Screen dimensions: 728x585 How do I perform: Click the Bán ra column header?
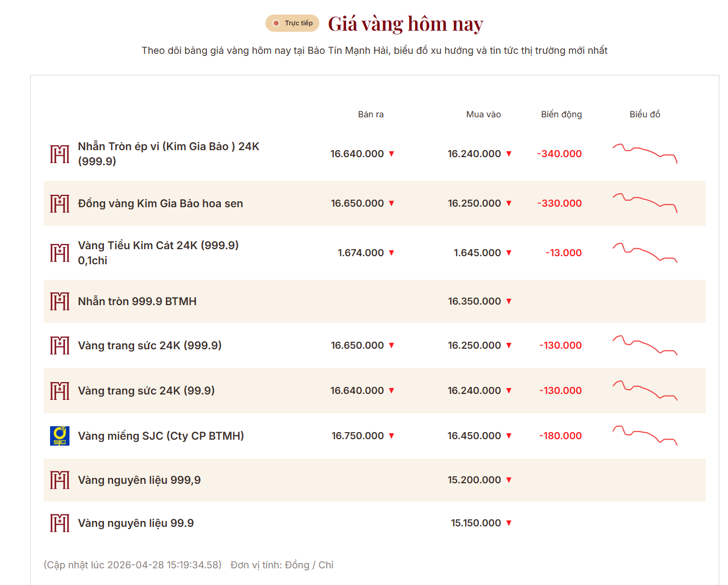[370, 114]
